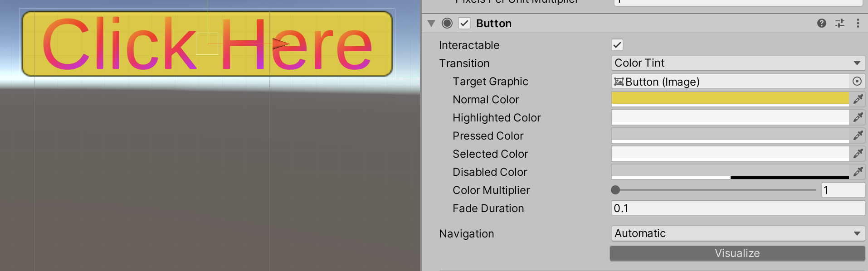This screenshot has width=868, height=271.
Task: Open the Button component three-dot context menu
Action: tap(858, 23)
